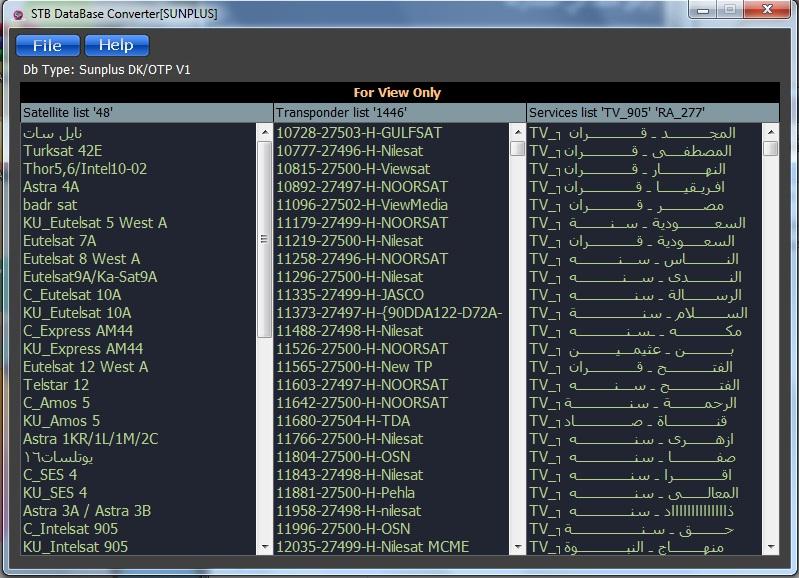This screenshot has height=578, width=799.
Task: Select transponder 11258-27496-H-NOORSAT
Action: click(391, 259)
